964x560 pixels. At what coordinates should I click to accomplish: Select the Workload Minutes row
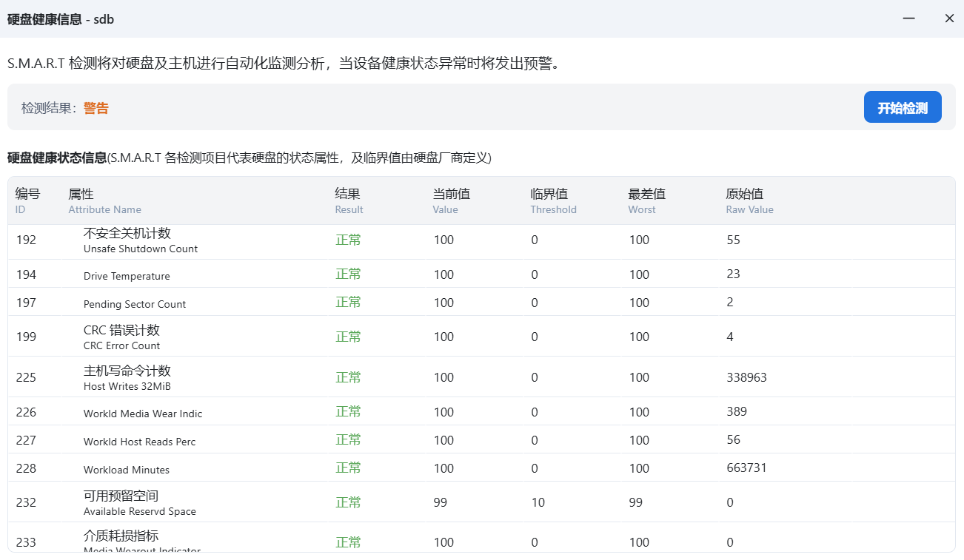pyautogui.click(x=126, y=468)
